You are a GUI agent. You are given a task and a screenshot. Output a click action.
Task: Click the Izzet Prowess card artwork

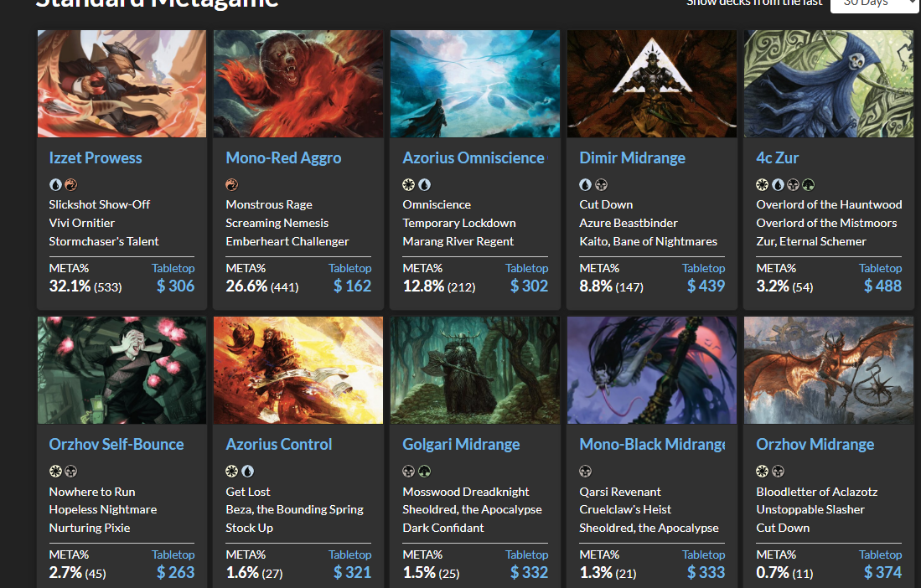(122, 83)
